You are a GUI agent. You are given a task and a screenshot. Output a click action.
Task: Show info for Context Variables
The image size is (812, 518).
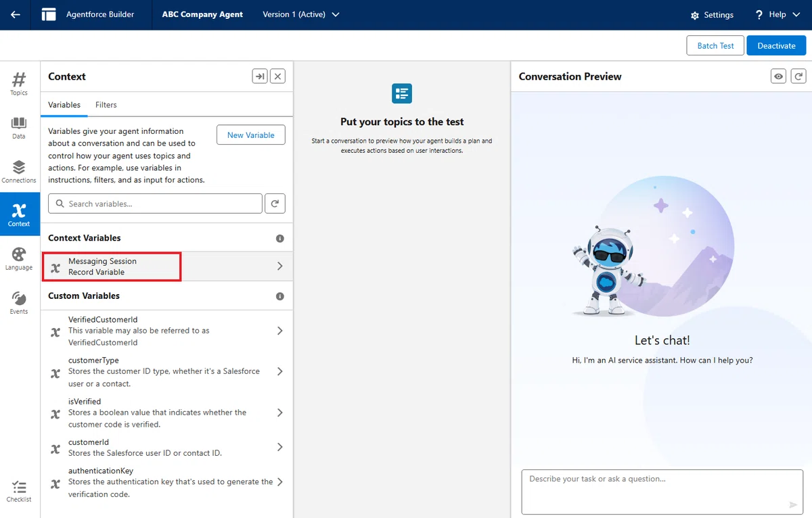280,239
